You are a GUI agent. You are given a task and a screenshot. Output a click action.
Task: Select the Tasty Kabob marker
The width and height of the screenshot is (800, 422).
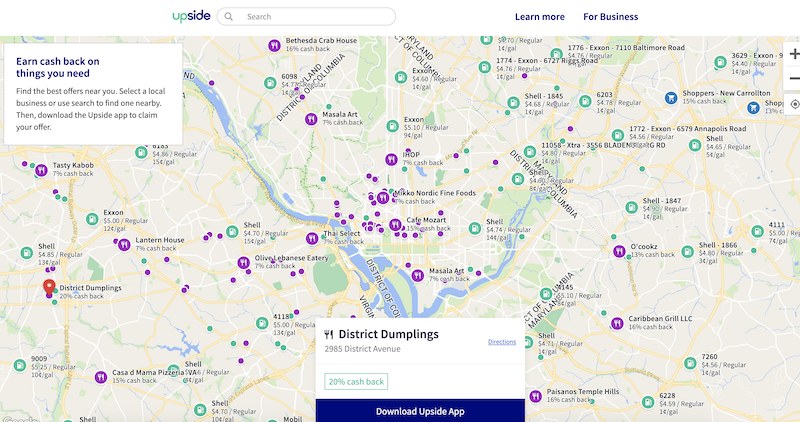41,170
